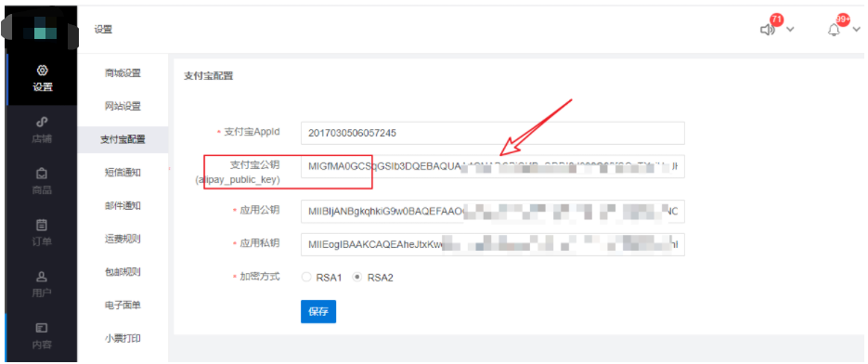Screen dimensions: 868x364
Task: Open 运费规则 settings menu item
Action: [123, 240]
